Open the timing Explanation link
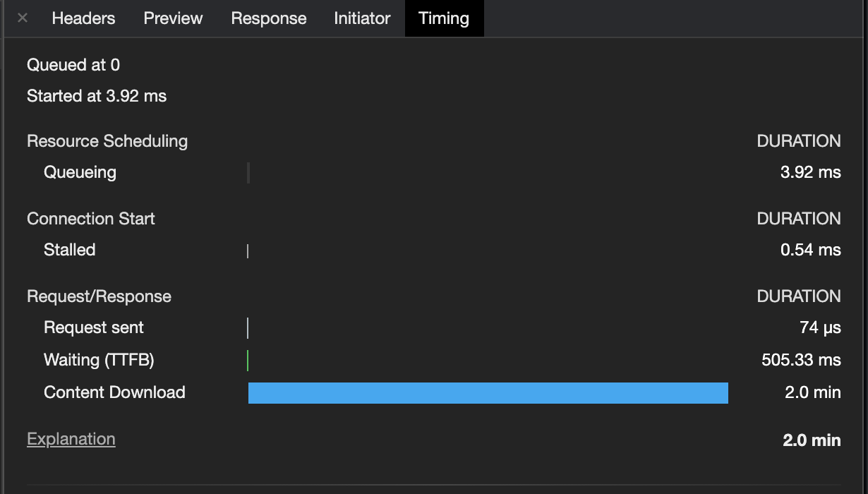This screenshot has width=868, height=494. (x=71, y=438)
